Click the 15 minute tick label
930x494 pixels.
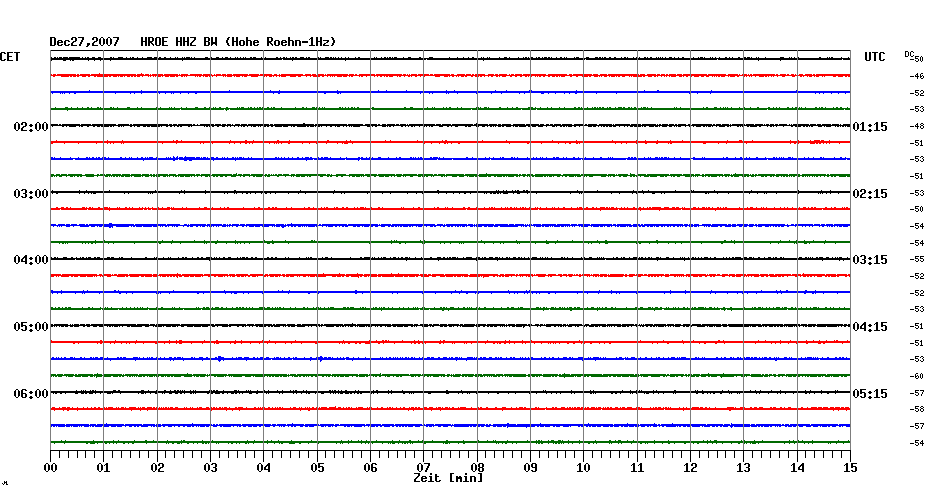tap(850, 468)
